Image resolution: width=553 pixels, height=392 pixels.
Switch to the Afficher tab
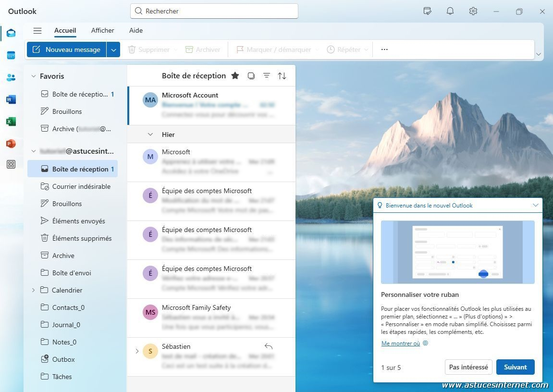(102, 31)
